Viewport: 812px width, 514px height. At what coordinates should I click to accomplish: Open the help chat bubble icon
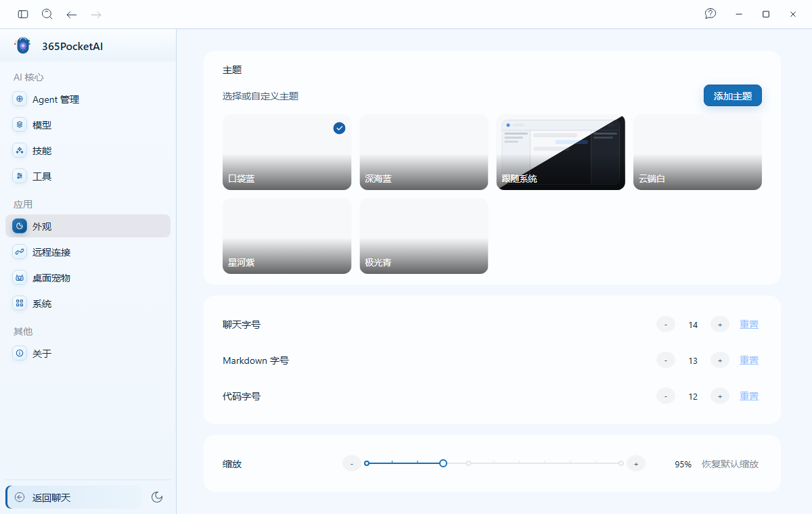[x=710, y=14]
